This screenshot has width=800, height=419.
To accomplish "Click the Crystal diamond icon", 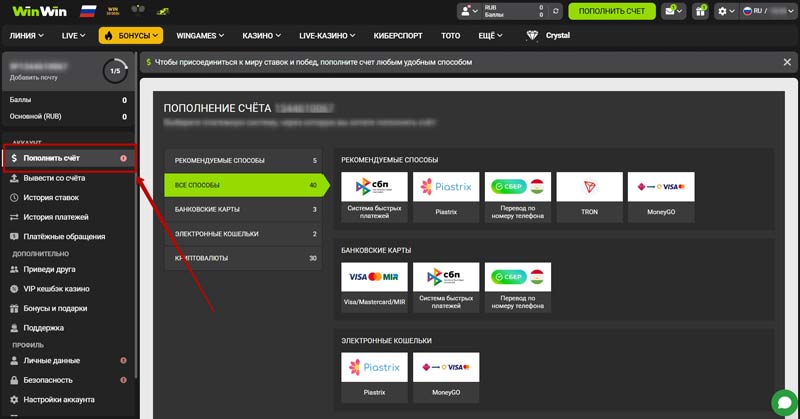I will coord(532,35).
